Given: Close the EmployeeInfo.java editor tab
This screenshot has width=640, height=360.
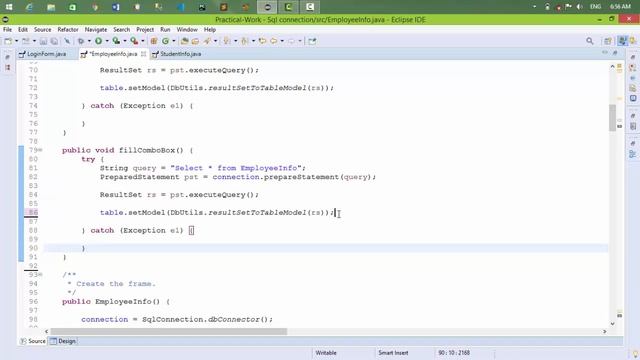Looking at the screenshot, I should [x=143, y=54].
